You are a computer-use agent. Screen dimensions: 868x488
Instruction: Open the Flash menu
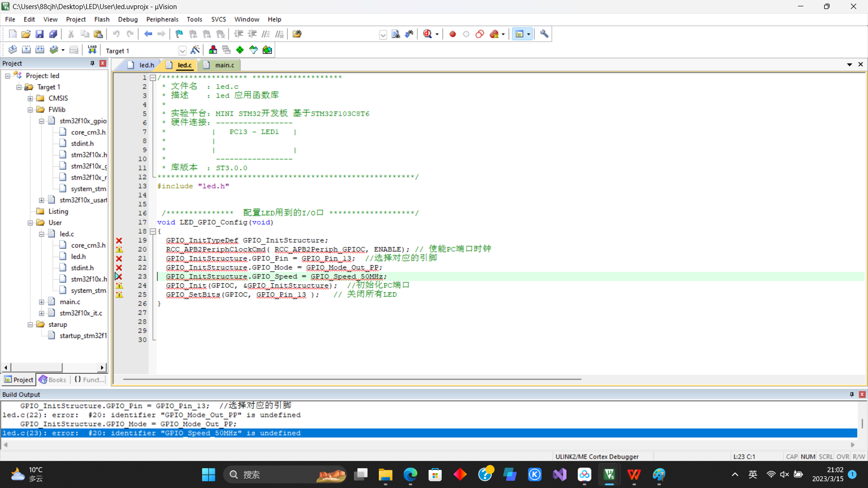[x=102, y=19]
